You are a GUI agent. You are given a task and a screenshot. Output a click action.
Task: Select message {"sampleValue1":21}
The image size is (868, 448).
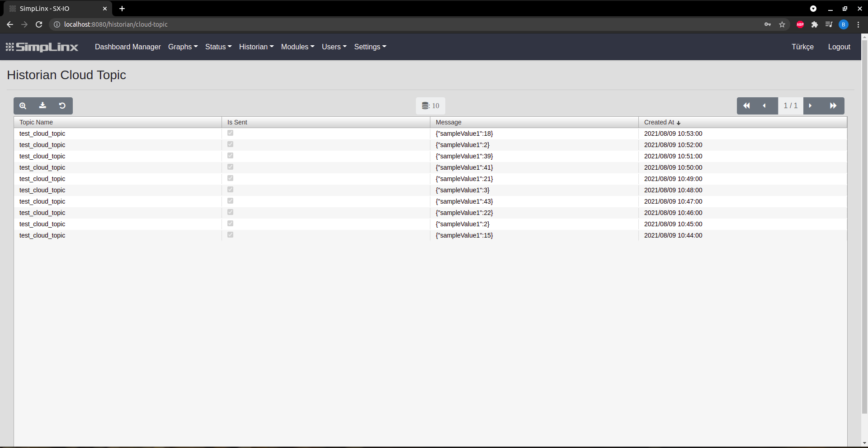pyautogui.click(x=464, y=179)
